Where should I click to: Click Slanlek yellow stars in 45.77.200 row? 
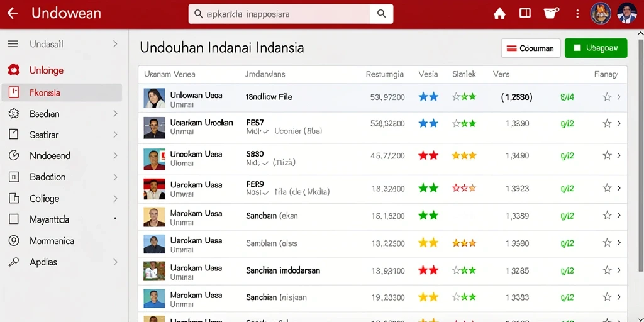[464, 155]
